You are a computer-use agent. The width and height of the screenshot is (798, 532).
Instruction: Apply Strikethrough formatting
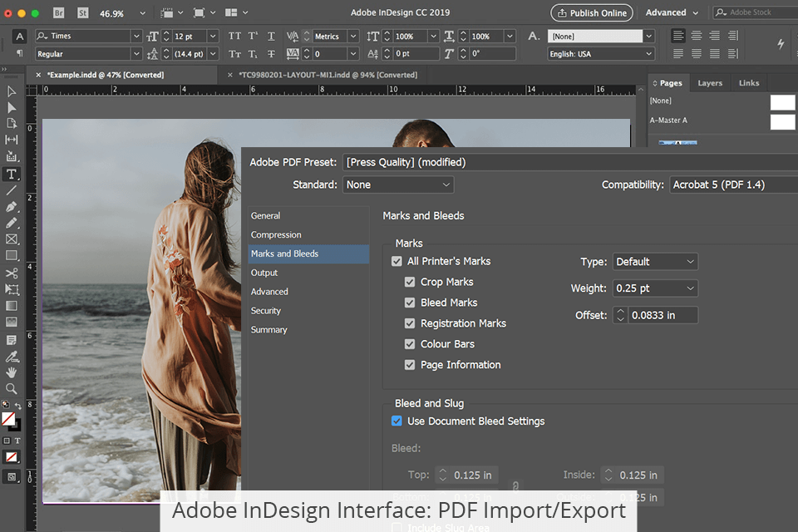tap(271, 53)
